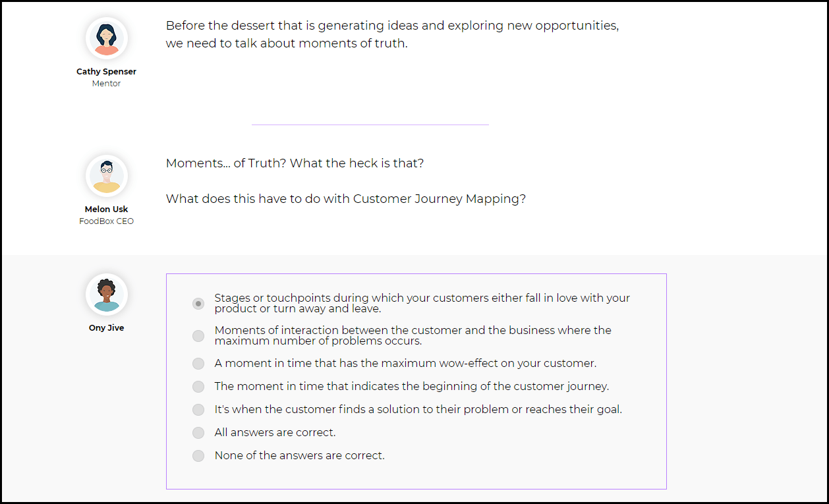
Task: Click the 'All answers are correct.' label text
Action: click(275, 433)
